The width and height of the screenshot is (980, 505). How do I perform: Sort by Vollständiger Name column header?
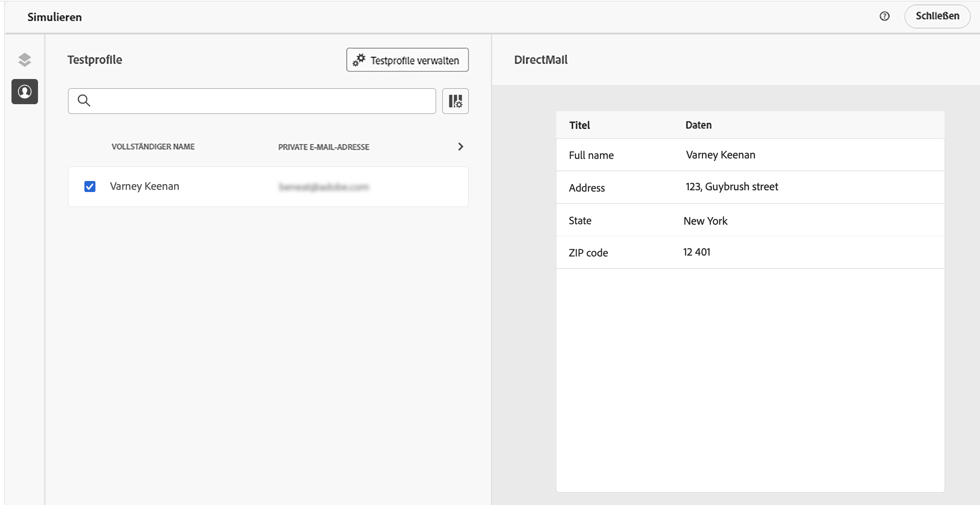pyautogui.click(x=153, y=147)
